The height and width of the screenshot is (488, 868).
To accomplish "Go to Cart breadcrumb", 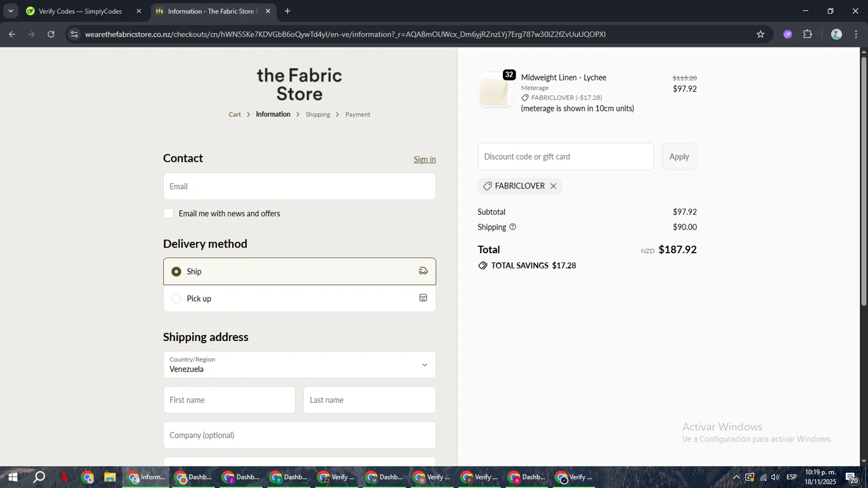I will click(234, 114).
